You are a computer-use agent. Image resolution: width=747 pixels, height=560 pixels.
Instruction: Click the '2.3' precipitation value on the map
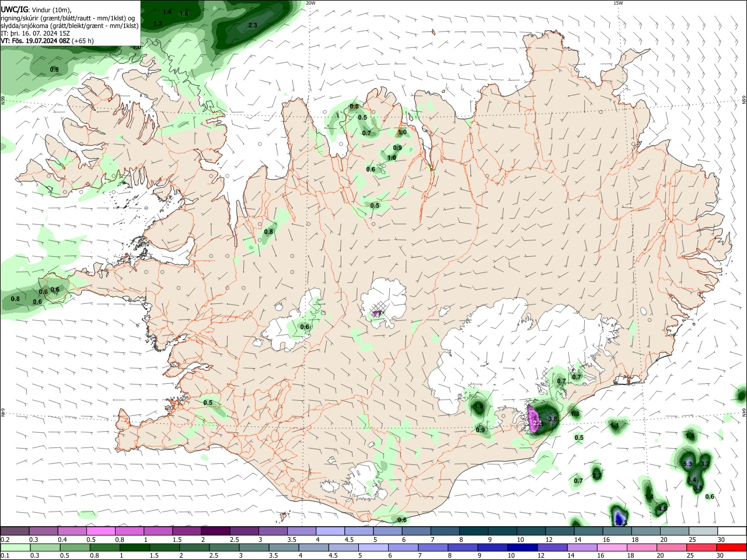[253, 25]
